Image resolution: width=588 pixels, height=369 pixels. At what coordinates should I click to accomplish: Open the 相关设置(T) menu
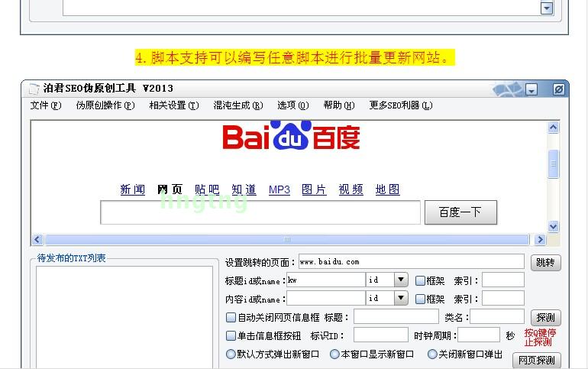tap(174, 105)
